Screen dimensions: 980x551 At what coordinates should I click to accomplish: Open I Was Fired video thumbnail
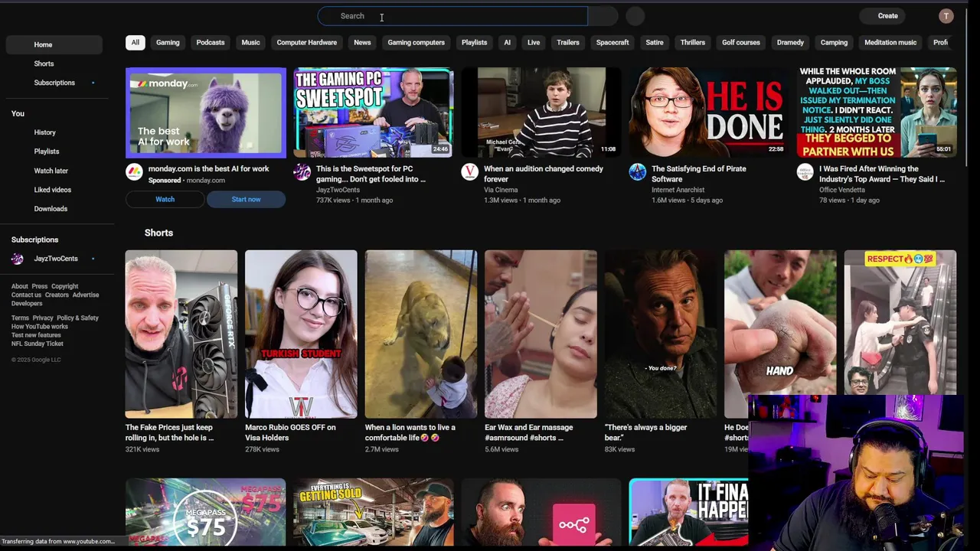pos(877,112)
